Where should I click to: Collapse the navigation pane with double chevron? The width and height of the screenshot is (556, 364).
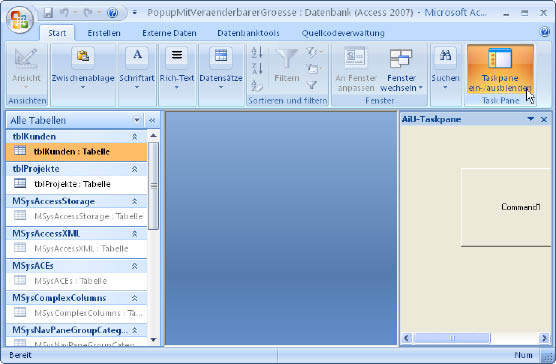point(152,121)
